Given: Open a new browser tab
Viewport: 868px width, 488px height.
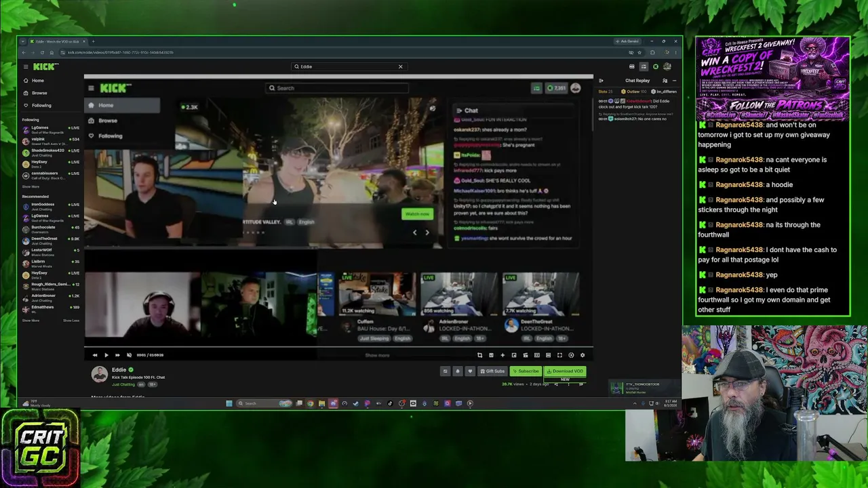Looking at the screenshot, I should pos(93,41).
